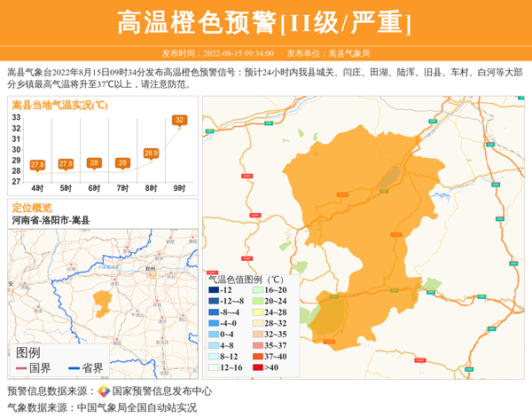Click the 中国气象局全国自动站实况 source text

[137, 408]
